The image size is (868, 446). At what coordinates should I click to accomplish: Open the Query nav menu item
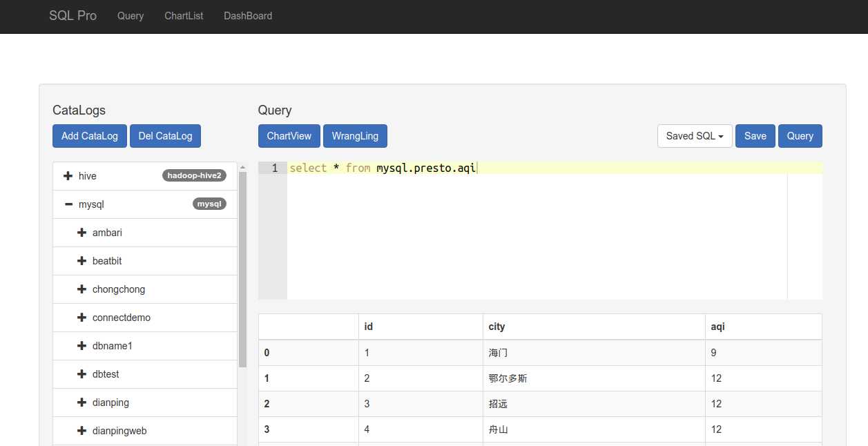coord(131,16)
